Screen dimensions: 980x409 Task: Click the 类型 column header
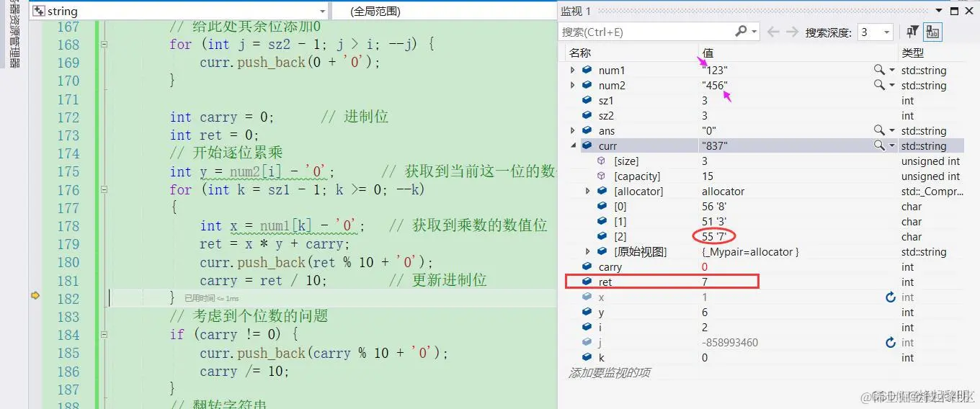coord(912,53)
